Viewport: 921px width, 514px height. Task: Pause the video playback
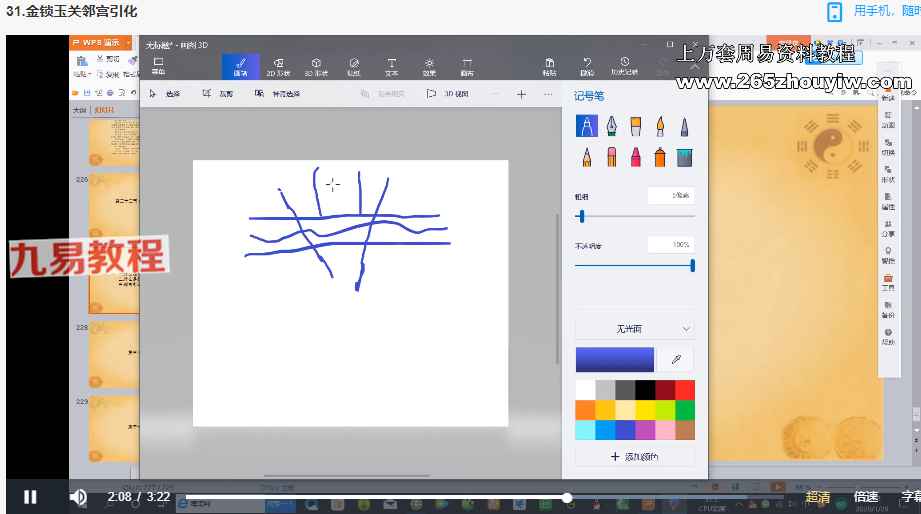pyautogui.click(x=30, y=497)
